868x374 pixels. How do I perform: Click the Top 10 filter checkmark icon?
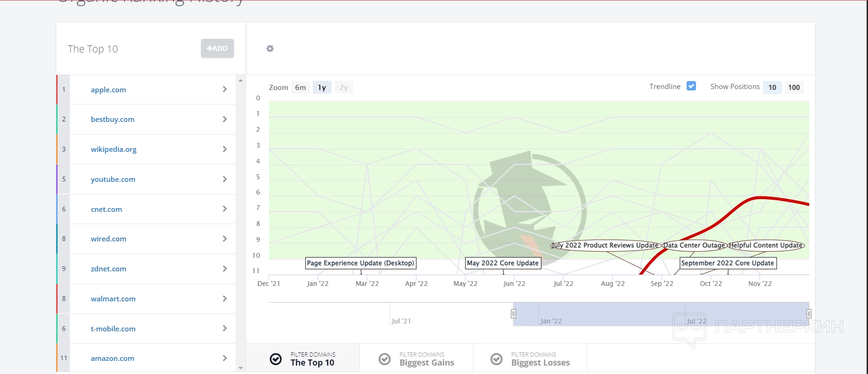[276, 359]
